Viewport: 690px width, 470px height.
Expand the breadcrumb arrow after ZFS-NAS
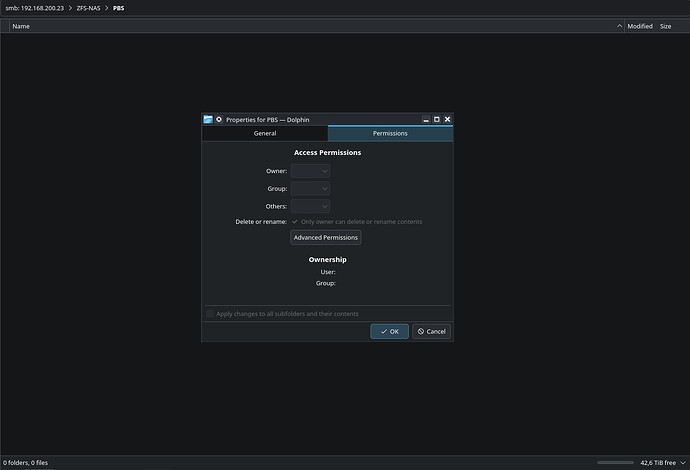tap(106, 8)
